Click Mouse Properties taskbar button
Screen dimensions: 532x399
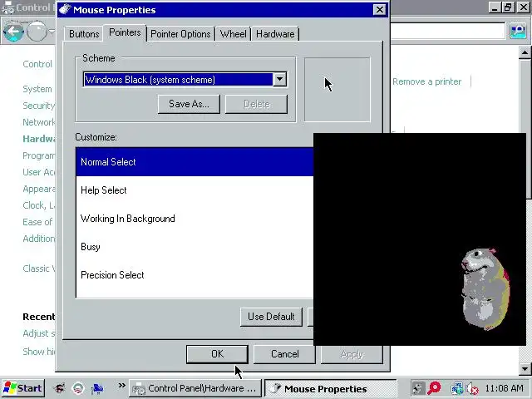tap(331, 388)
